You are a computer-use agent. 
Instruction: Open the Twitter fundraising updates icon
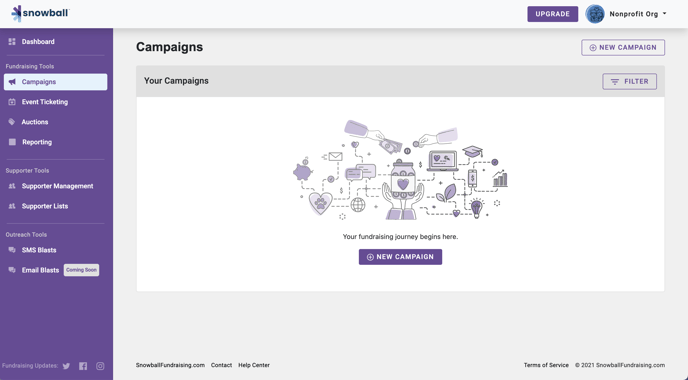coord(66,366)
